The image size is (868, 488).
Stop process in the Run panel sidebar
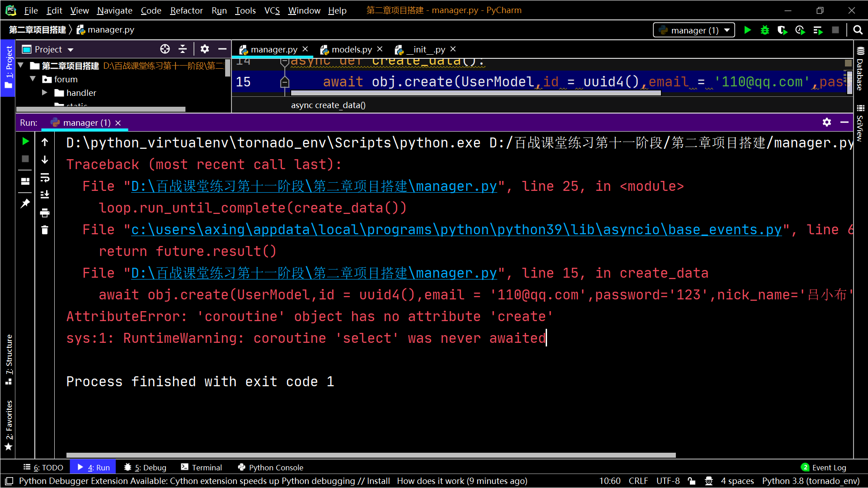25,159
